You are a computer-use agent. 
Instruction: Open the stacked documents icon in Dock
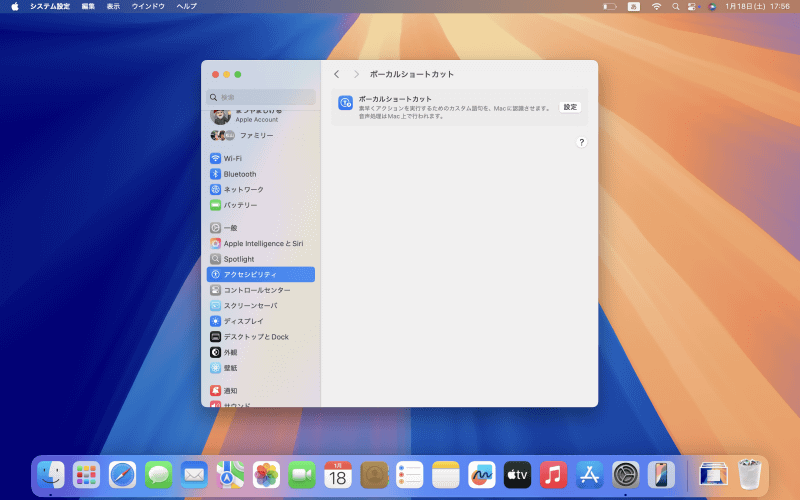click(713, 475)
